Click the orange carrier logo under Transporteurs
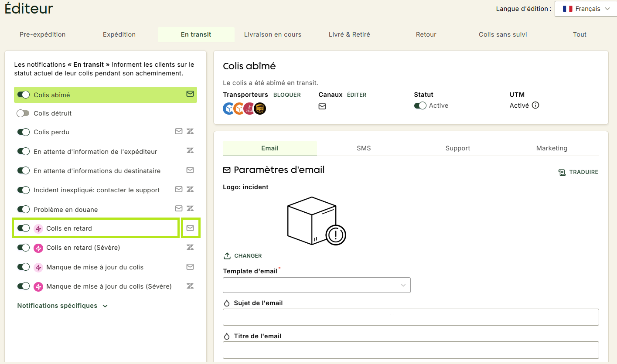This screenshot has height=364, width=617. [239, 109]
